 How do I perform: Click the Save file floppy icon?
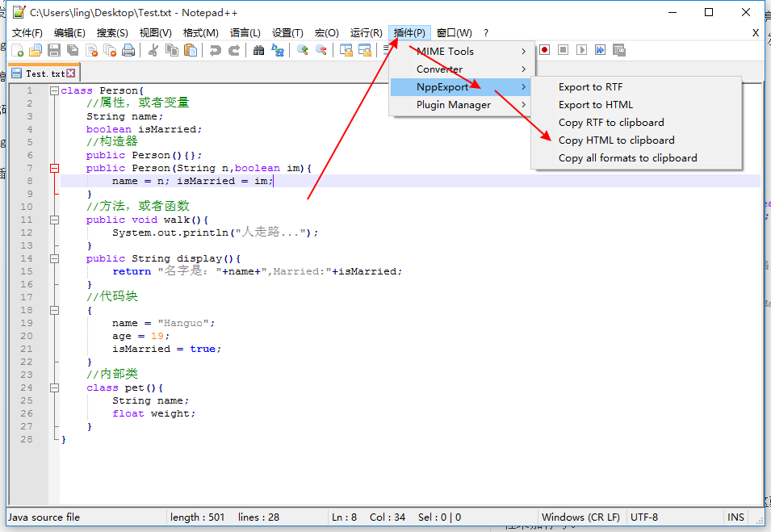point(54,50)
